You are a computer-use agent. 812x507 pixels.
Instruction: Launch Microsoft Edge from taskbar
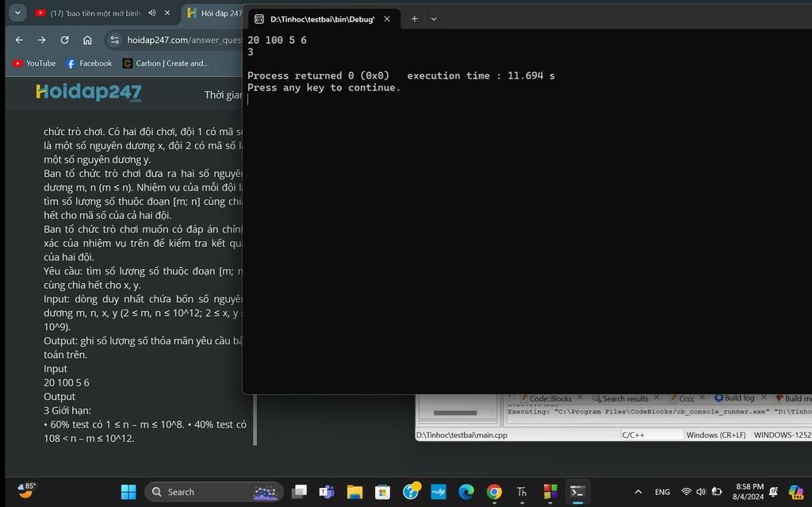(466, 492)
